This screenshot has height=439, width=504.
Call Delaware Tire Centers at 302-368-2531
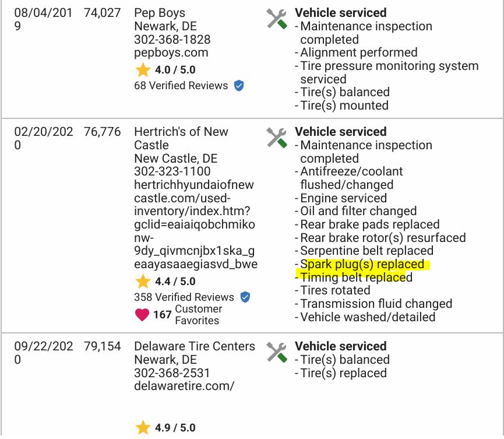(x=172, y=373)
